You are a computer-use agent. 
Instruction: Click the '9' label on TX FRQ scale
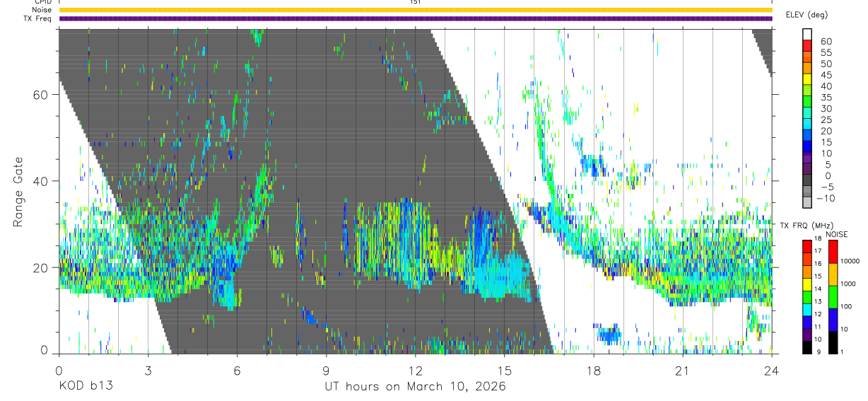[819, 351]
